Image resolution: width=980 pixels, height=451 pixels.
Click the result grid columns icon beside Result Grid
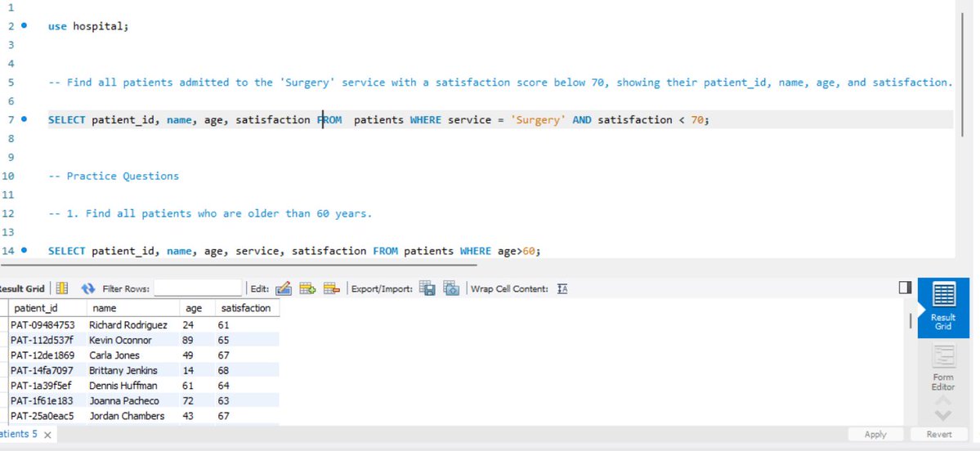[x=62, y=288]
